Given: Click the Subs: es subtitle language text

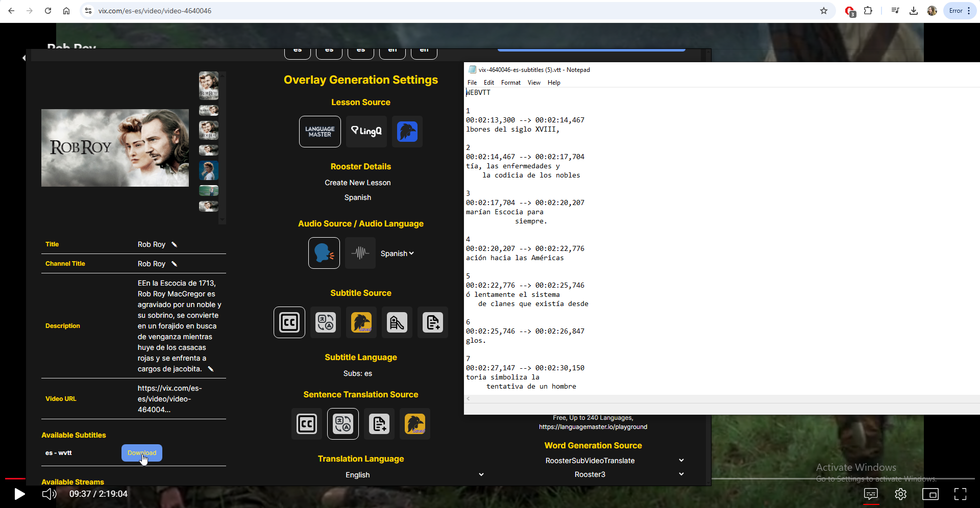Looking at the screenshot, I should [x=358, y=373].
